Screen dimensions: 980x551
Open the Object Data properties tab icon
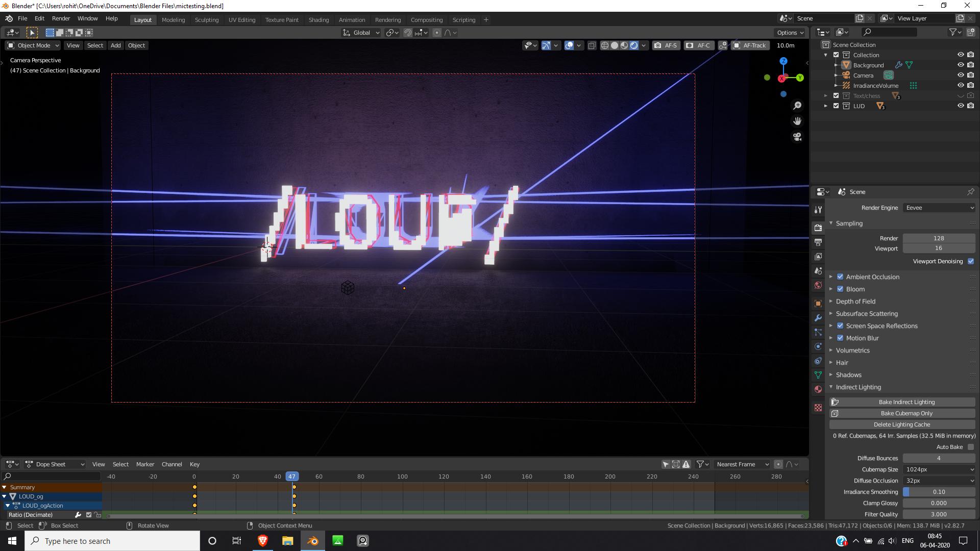(818, 375)
